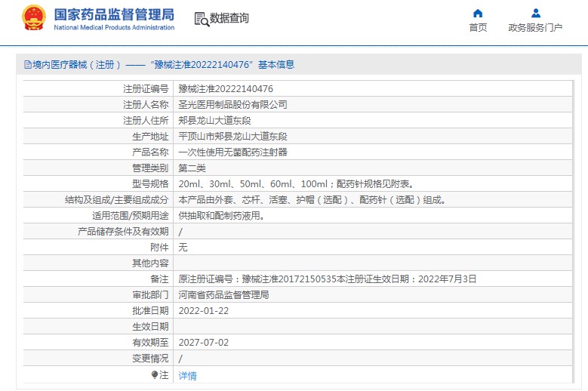
Task: Click 国家药品监督管理局 site title
Action: tap(114, 15)
